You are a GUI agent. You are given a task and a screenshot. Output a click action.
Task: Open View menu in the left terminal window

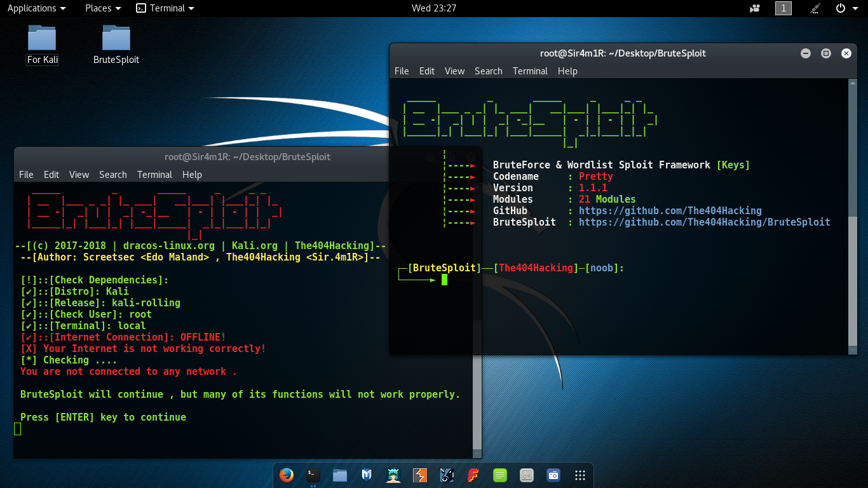79,175
